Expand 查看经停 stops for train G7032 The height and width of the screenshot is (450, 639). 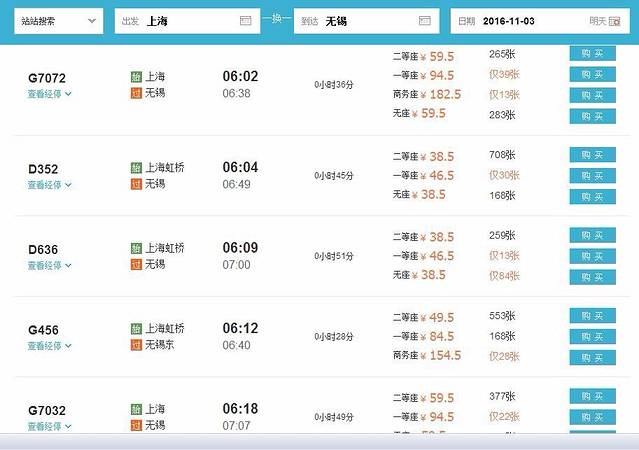49,426
